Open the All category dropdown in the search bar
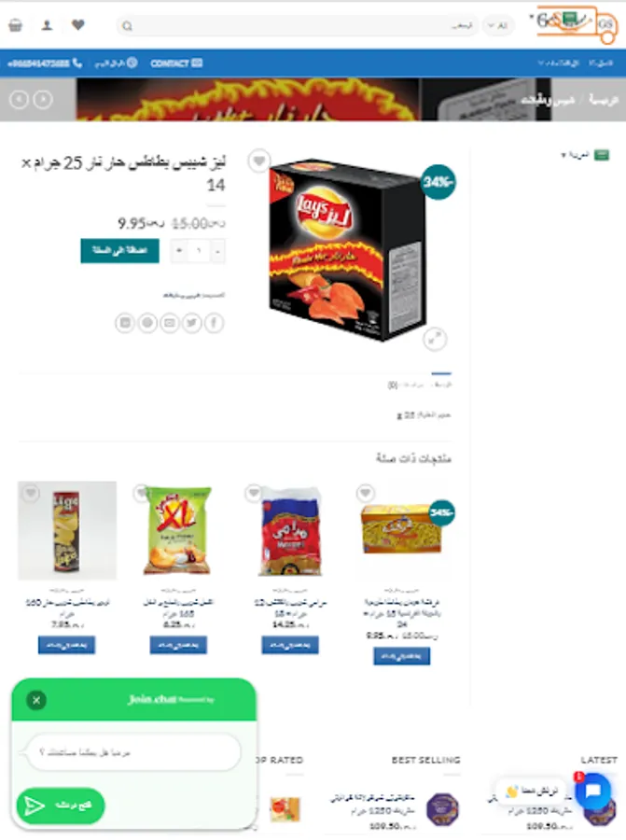The height and width of the screenshot is (840, 626). click(497, 26)
